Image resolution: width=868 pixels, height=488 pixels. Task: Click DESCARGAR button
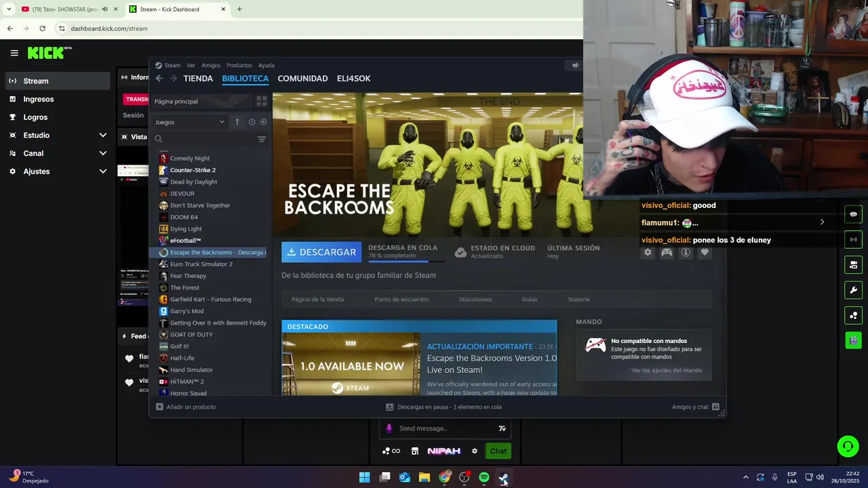[321, 252]
